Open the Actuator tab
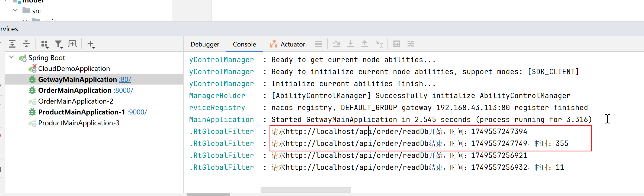This screenshot has height=196, width=644. 287,44
